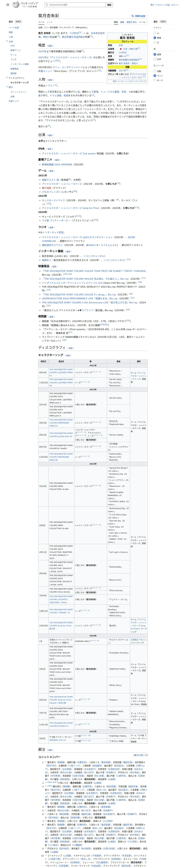Open the 女性 link in infobox

click(121, 45)
